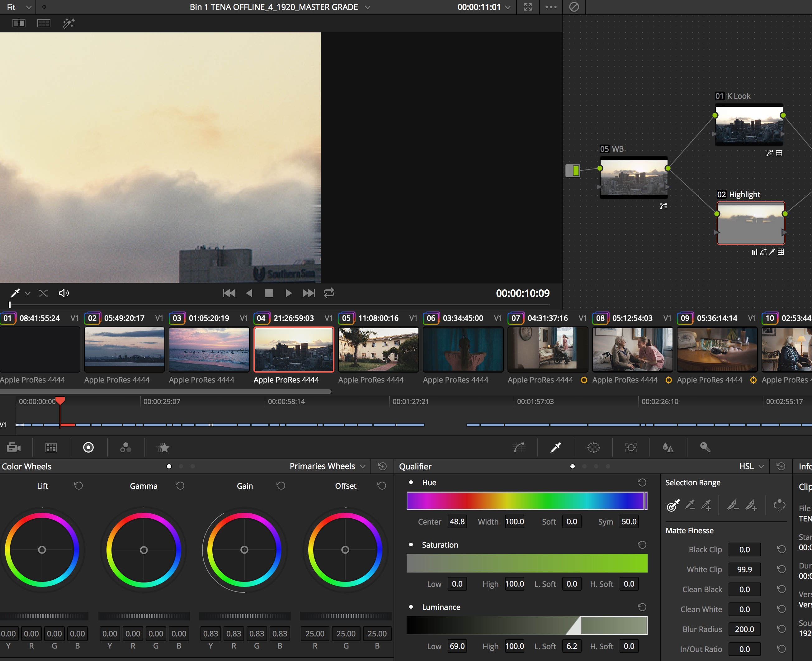Click the bypass grades circle-slash icon
This screenshot has height=661, width=812.
pos(574,7)
